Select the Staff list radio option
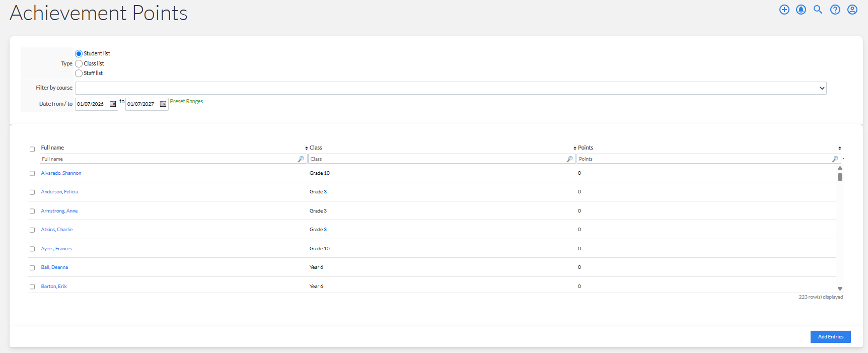Screen dimensions: 868x353 (79, 74)
